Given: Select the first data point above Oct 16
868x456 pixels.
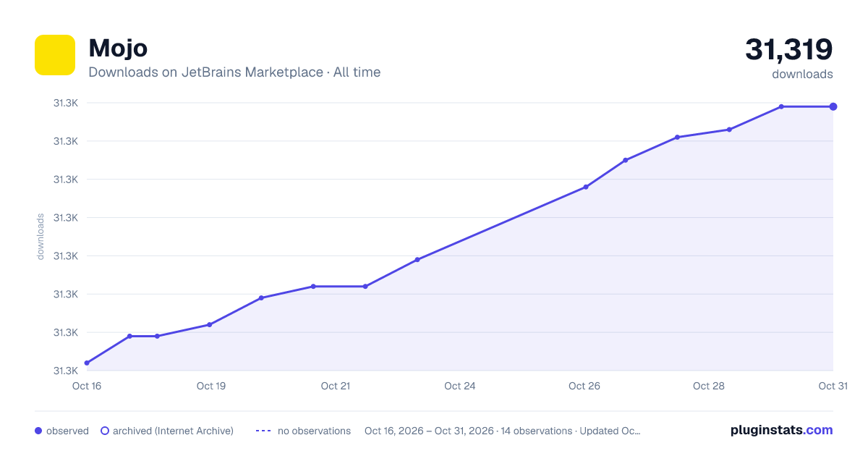Looking at the screenshot, I should [87, 363].
